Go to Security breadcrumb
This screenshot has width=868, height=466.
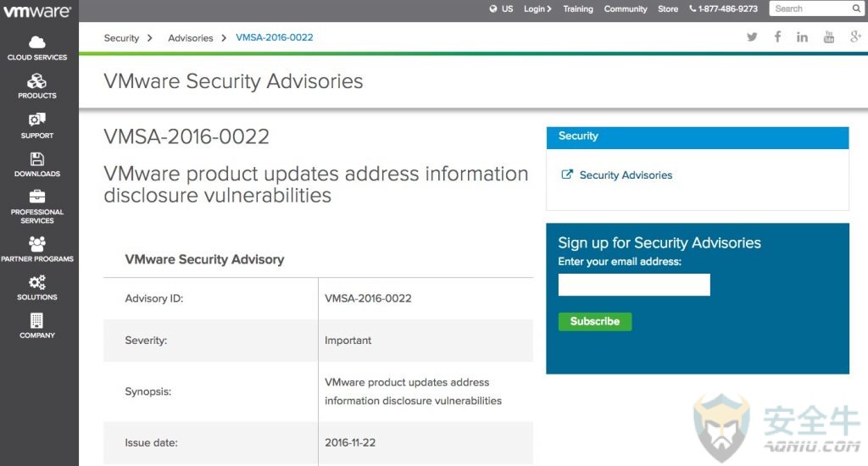tap(121, 37)
